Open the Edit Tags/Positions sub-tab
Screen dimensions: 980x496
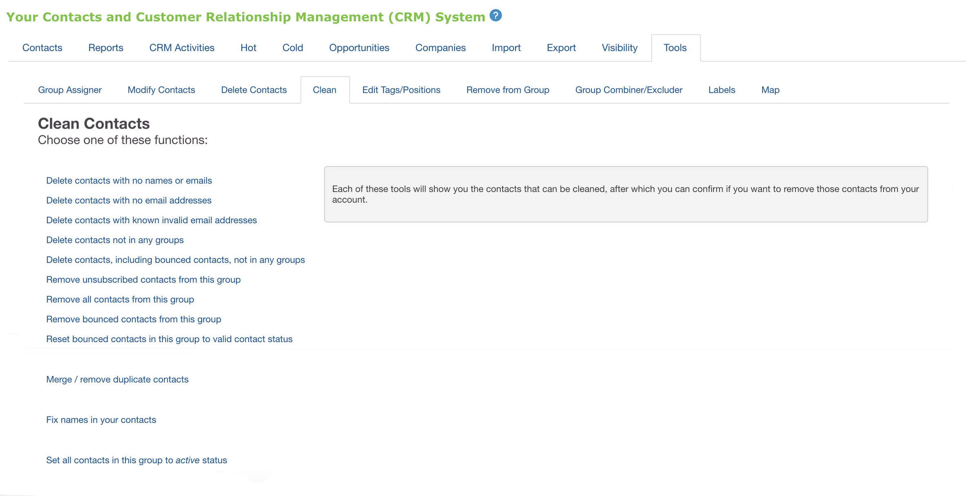pos(401,90)
